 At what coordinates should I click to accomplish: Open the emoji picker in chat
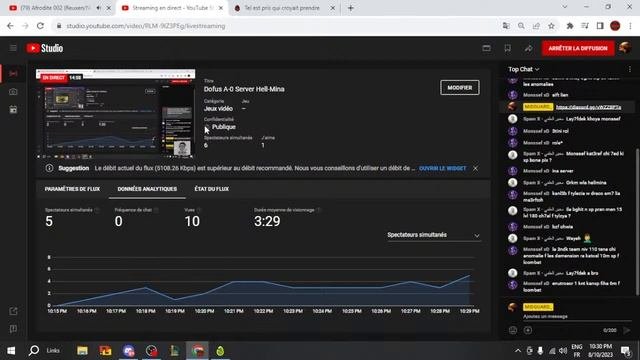coord(513,330)
